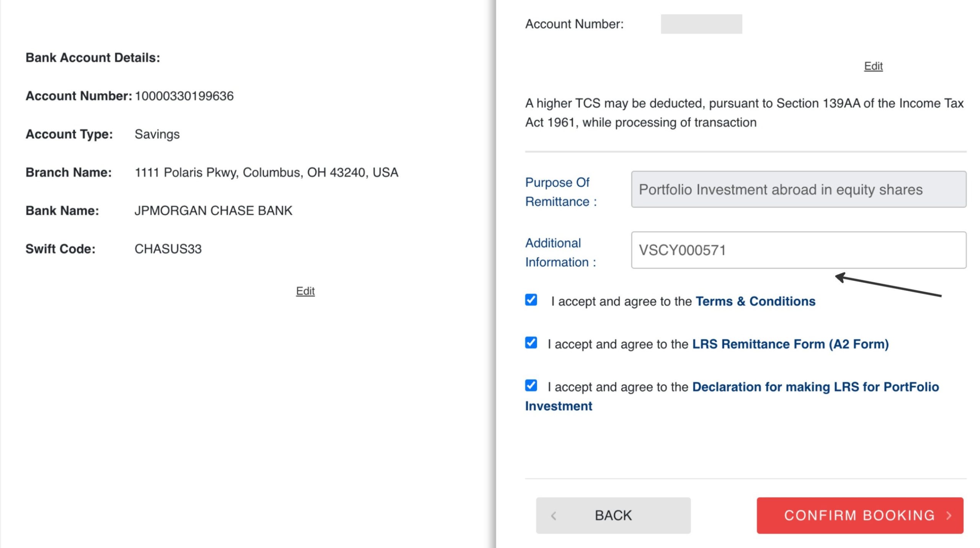Click the Bank Account Details heading
Image resolution: width=980 pixels, height=548 pixels.
tap(93, 58)
